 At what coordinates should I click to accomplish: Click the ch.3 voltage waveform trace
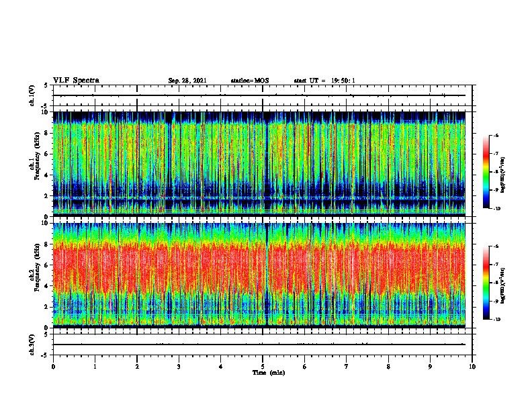pos(259,345)
